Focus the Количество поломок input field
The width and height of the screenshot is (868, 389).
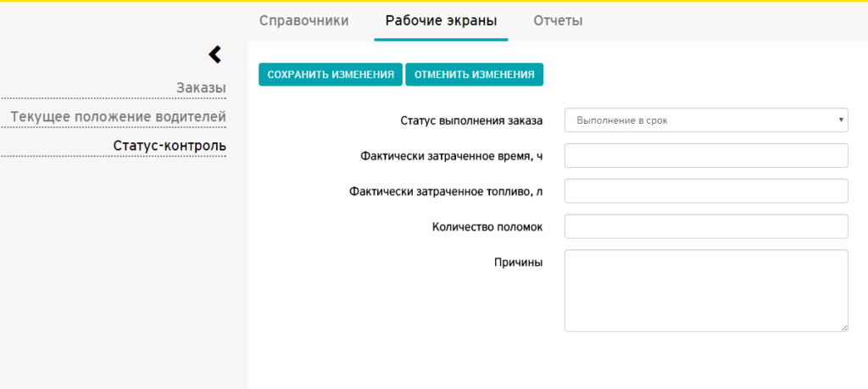click(x=706, y=226)
